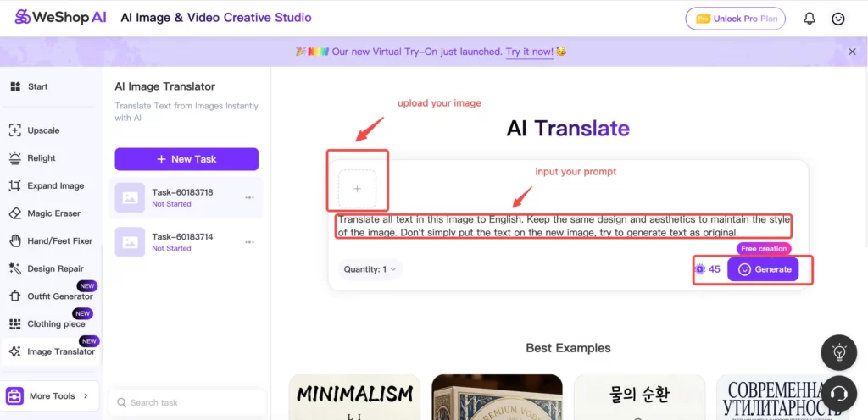Click the 'Not Started' status under Task-60183718
868x420 pixels.
(171, 204)
